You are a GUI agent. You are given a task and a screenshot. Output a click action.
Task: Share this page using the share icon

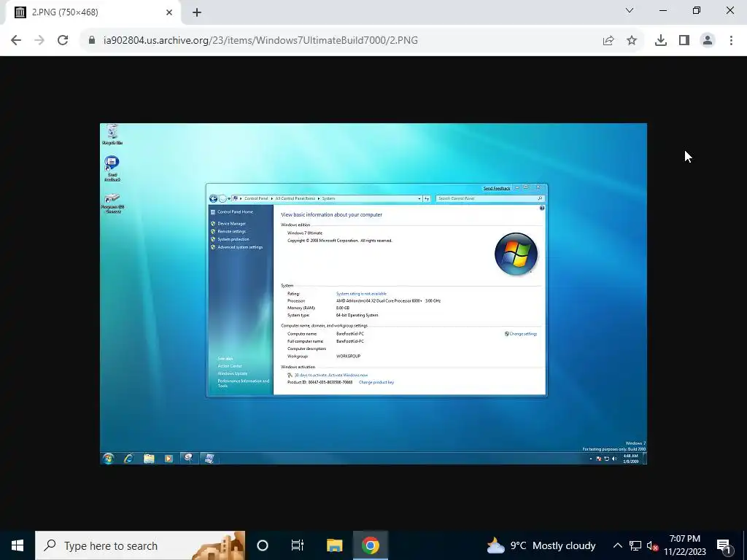coord(608,41)
